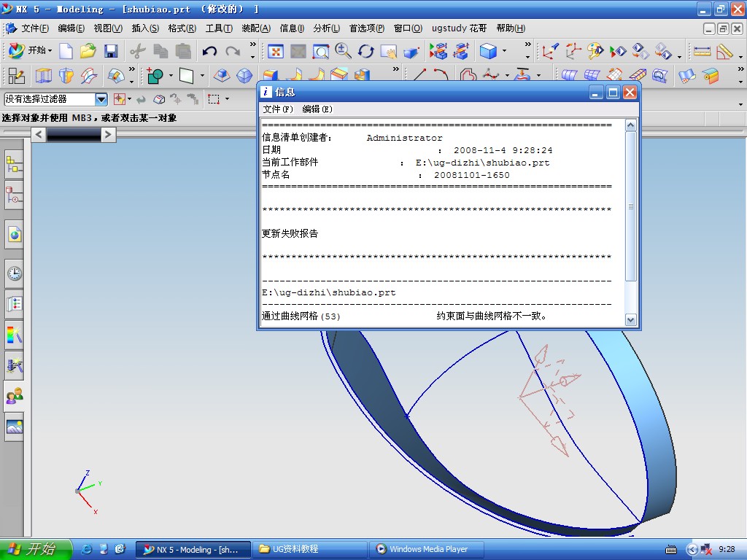Click the Measure angle icon
This screenshot has height=560, width=747.
point(724,51)
